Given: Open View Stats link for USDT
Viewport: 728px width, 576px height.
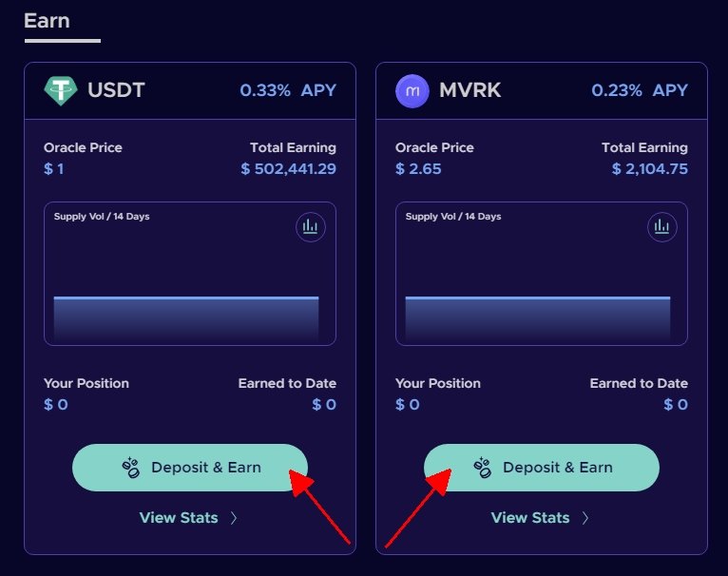Looking at the screenshot, I should click(x=179, y=518).
